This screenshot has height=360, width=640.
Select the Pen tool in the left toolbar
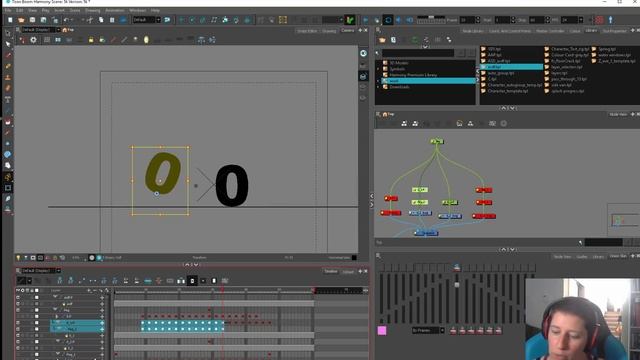pyautogui.click(x=8, y=199)
